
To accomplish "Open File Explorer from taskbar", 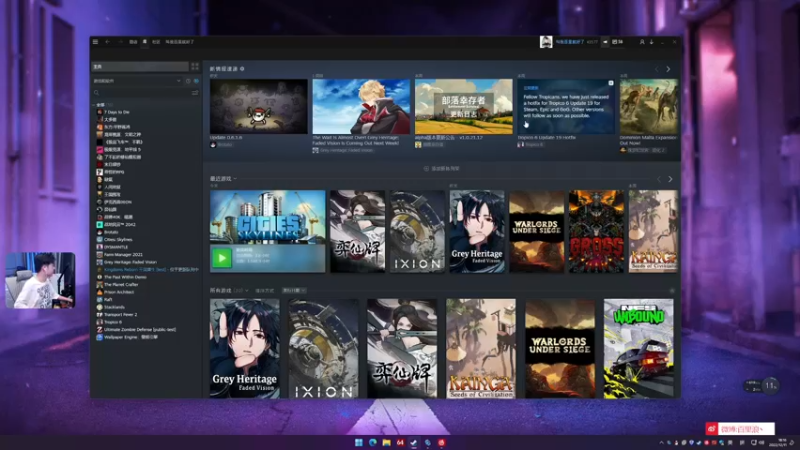I will point(386,442).
